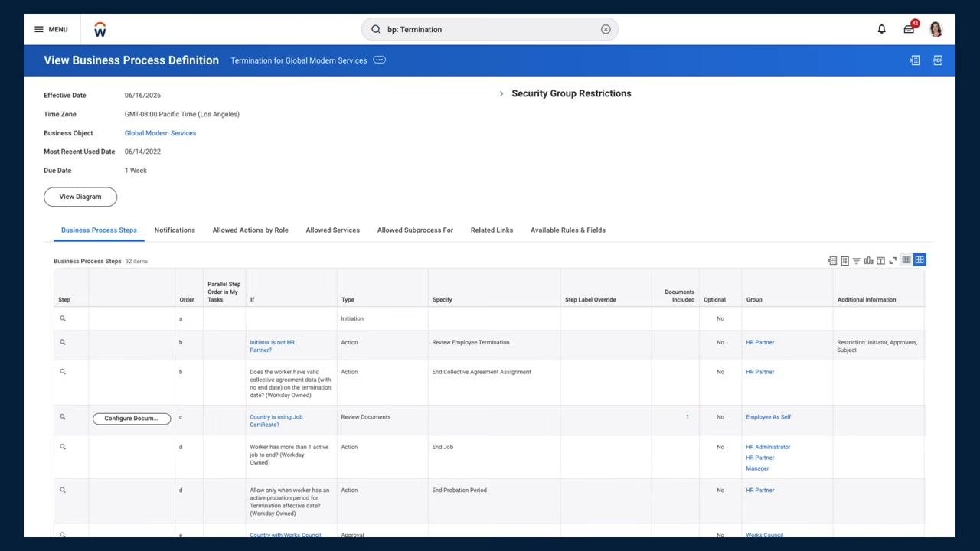The image size is (980, 551).
Task: Export page to PDF from header bar
Action: click(937, 60)
